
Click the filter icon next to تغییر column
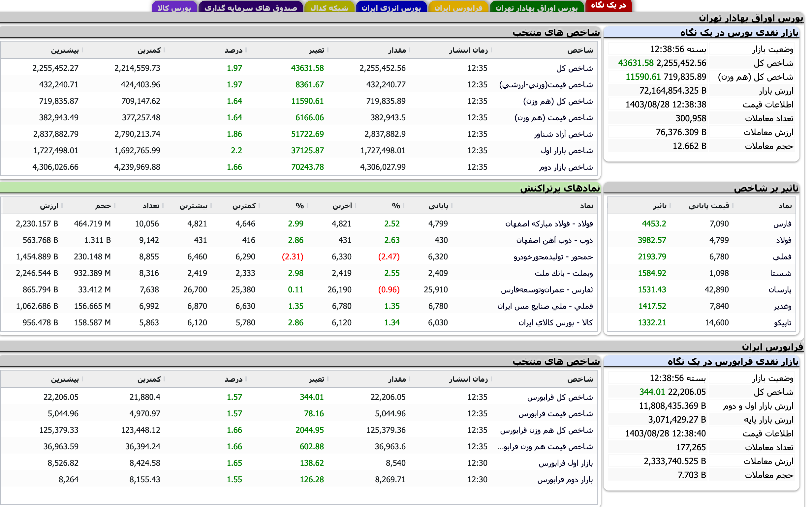click(x=328, y=50)
